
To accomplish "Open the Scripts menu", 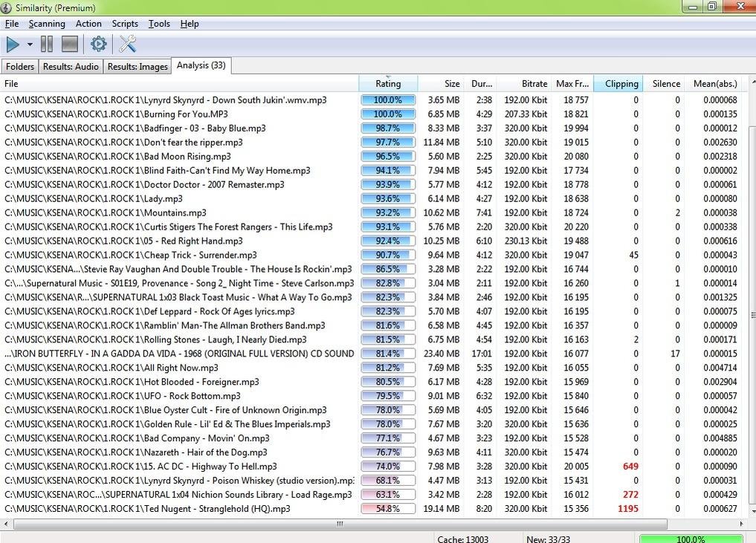I will point(125,24).
